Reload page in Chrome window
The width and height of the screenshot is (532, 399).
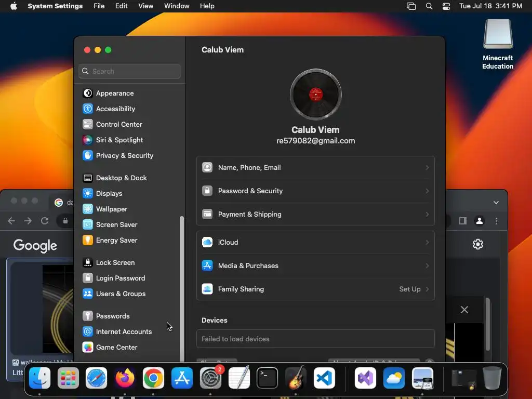pyautogui.click(x=45, y=221)
